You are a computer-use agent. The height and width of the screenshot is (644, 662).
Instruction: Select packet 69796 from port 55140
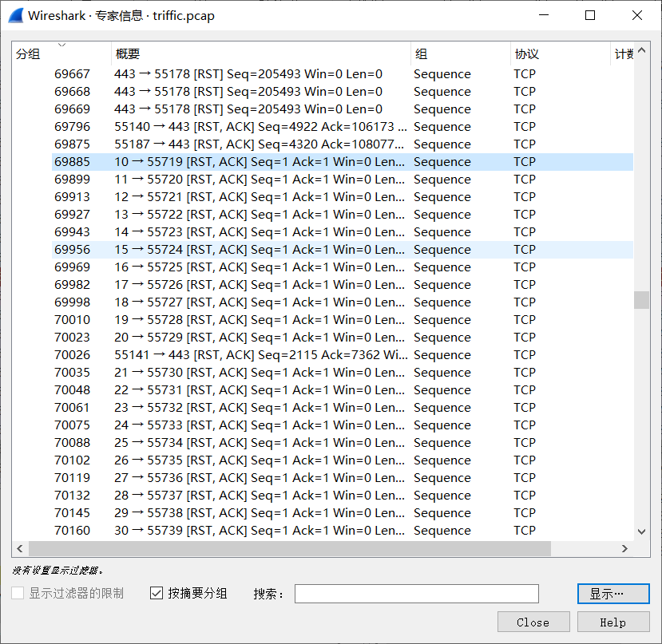(x=343, y=127)
